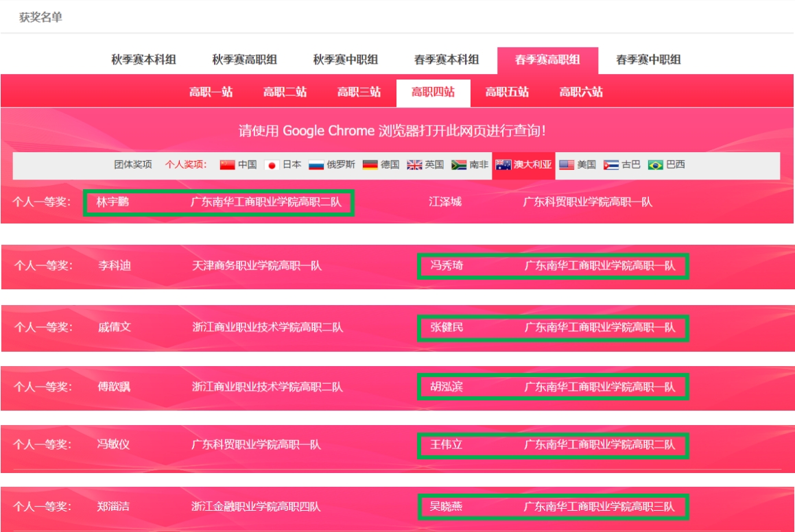This screenshot has width=795, height=532.
Task: Choose the Germany flag icon
Action: pyautogui.click(x=370, y=165)
